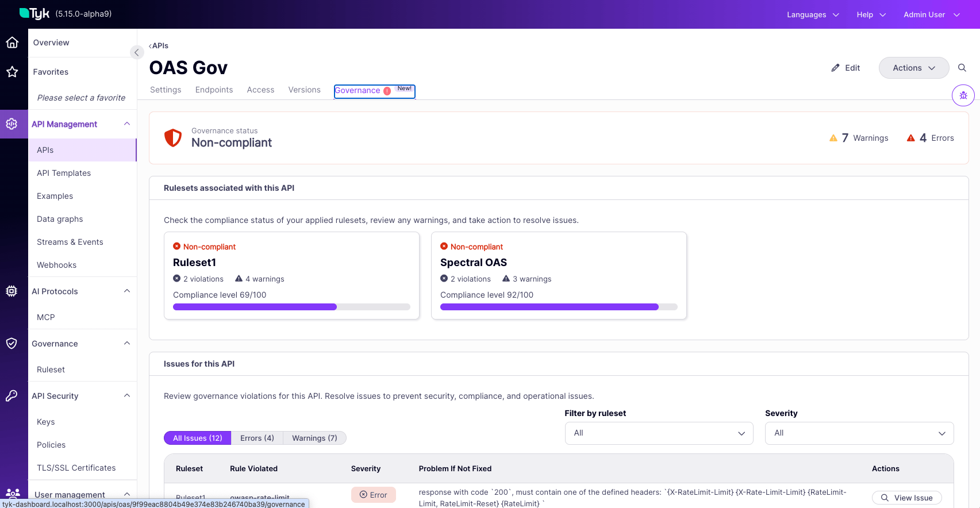The height and width of the screenshot is (508, 980).
Task: Filter by Errors (4)
Action: 257,438
